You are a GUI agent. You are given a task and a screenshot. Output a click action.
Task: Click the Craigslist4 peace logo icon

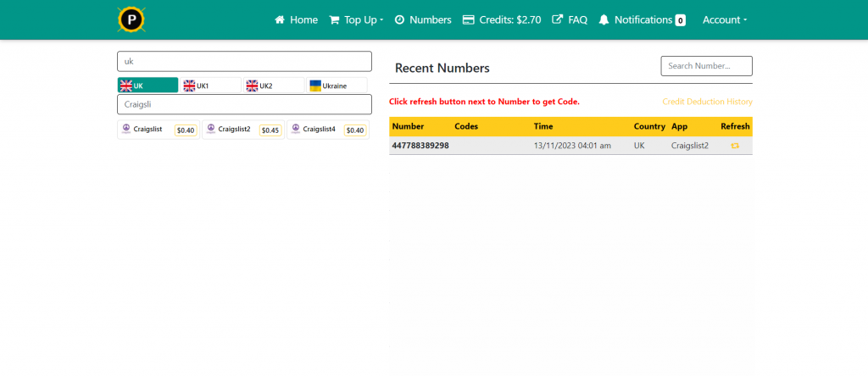pyautogui.click(x=295, y=128)
